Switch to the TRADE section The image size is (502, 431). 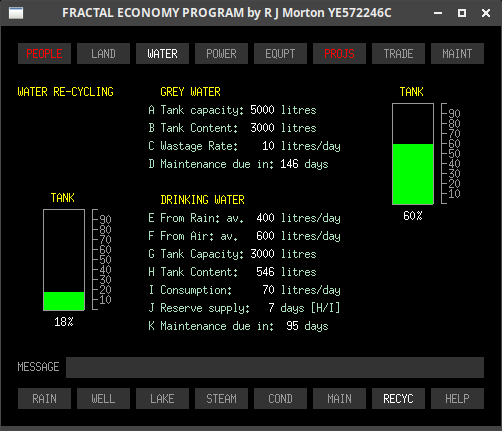pyautogui.click(x=398, y=53)
